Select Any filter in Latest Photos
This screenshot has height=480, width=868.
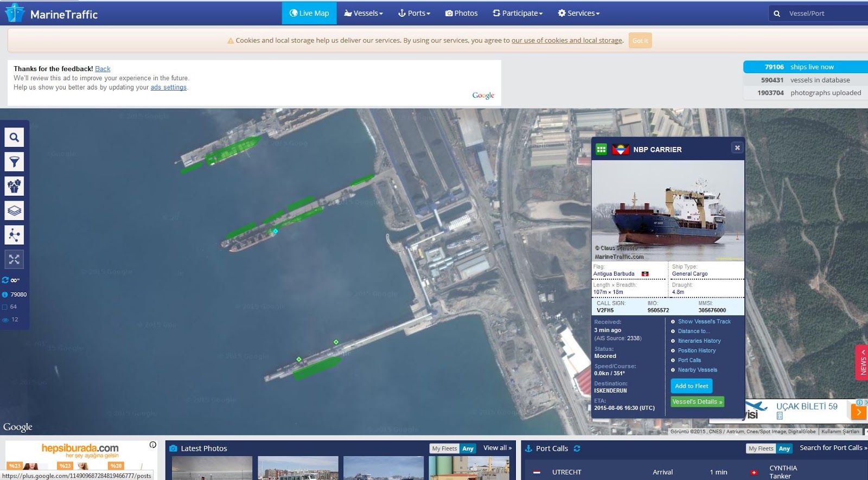pyautogui.click(x=468, y=449)
